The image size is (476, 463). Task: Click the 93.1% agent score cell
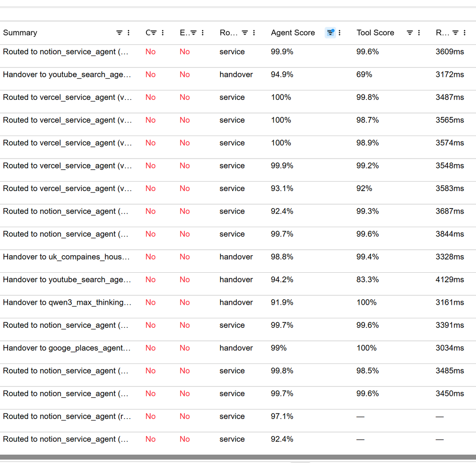(282, 189)
